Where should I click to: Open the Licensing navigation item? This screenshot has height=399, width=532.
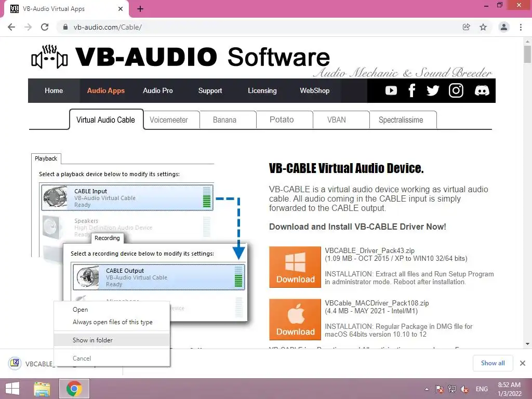(262, 90)
